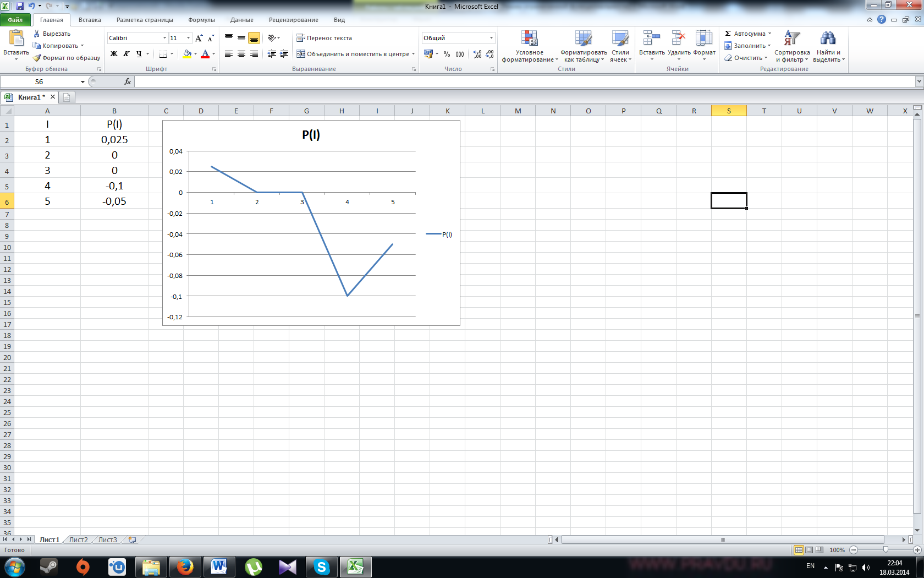Expand the formula bar chevron
The height and width of the screenshot is (578, 924).
[919, 81]
